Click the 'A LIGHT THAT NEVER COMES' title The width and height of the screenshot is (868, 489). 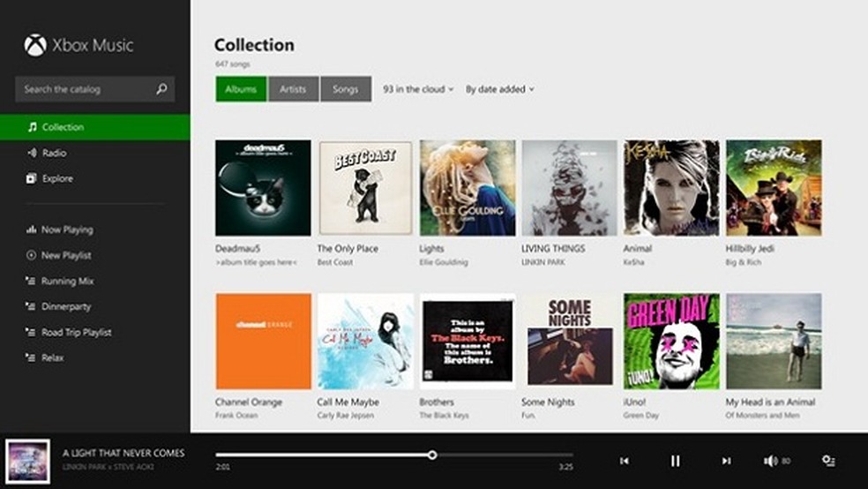click(123, 453)
